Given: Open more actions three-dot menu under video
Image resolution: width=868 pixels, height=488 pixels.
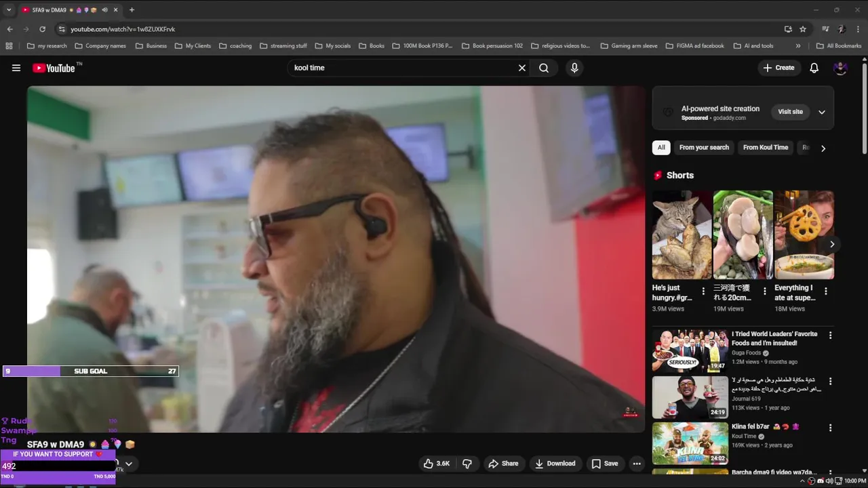Looking at the screenshot, I should click(x=636, y=464).
